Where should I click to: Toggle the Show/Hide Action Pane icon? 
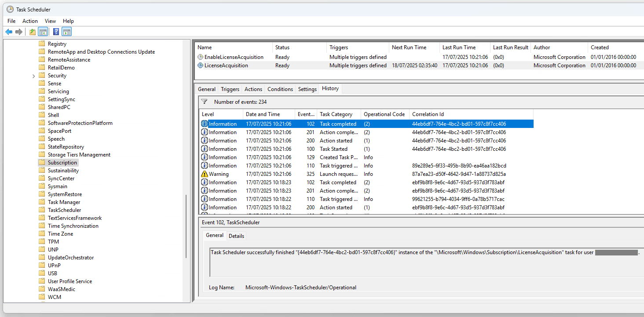pos(66,31)
